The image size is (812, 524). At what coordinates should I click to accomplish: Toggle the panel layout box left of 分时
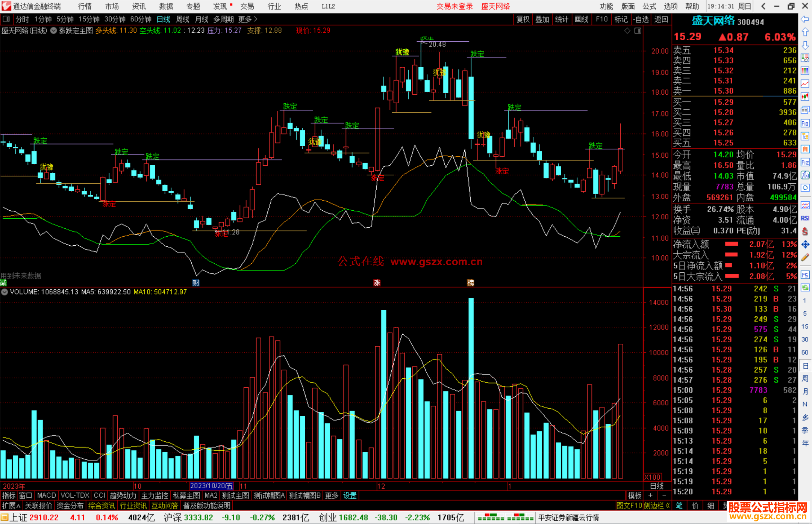click(6, 19)
